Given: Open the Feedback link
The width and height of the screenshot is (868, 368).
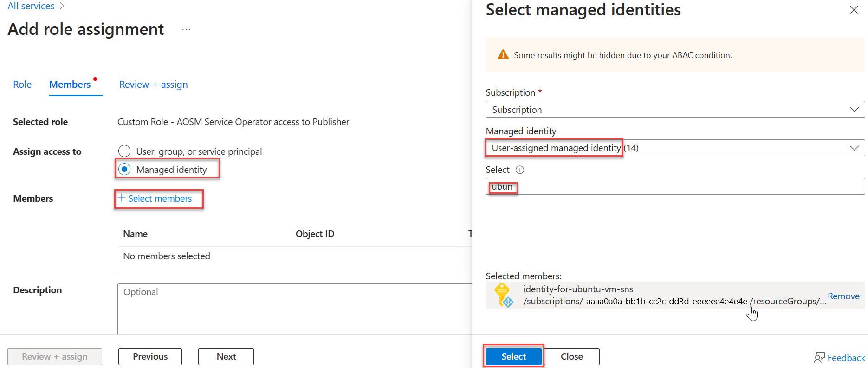Looking at the screenshot, I should click(x=846, y=358).
